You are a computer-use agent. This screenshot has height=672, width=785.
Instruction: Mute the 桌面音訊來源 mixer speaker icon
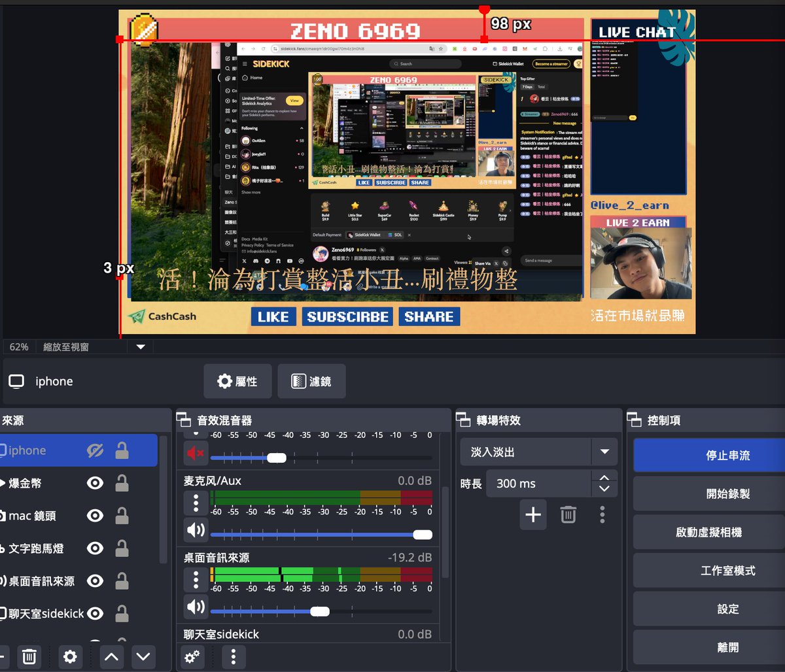[196, 607]
